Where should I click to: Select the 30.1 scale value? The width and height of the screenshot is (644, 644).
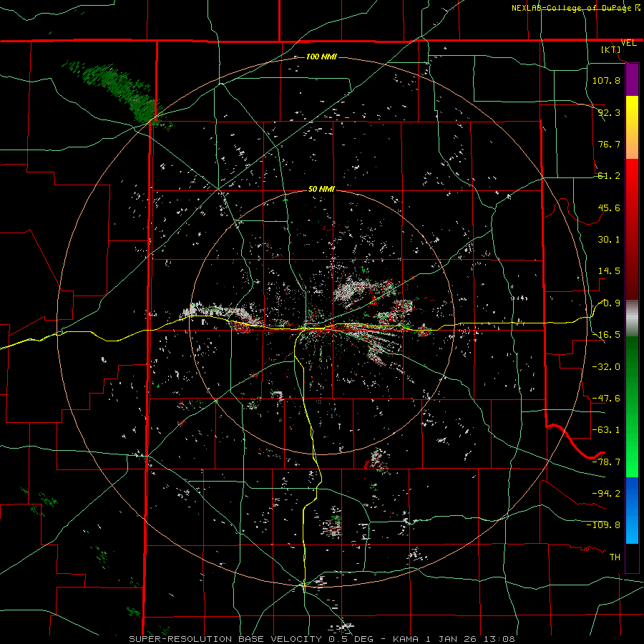609,240
